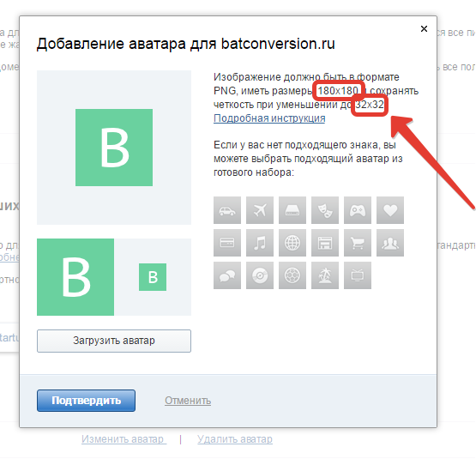
Task: Select the car avatar icon
Action: 227,210
